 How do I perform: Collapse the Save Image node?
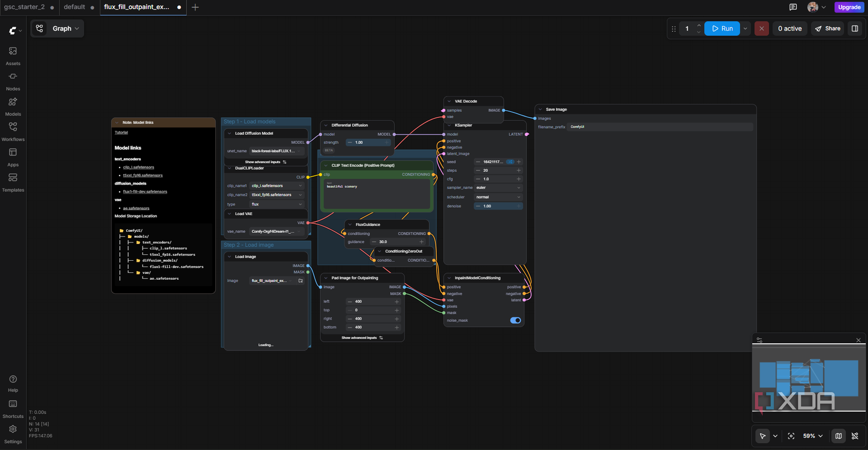tap(540, 109)
